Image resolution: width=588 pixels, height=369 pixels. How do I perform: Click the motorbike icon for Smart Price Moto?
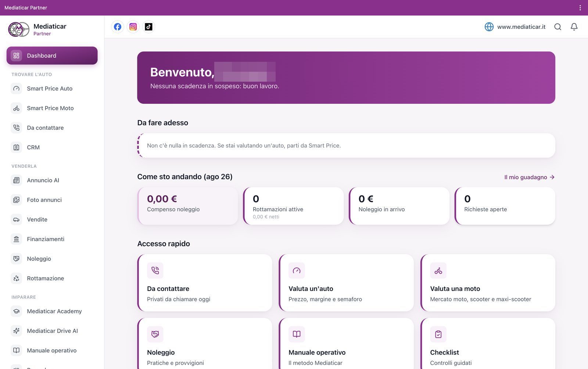tap(16, 108)
